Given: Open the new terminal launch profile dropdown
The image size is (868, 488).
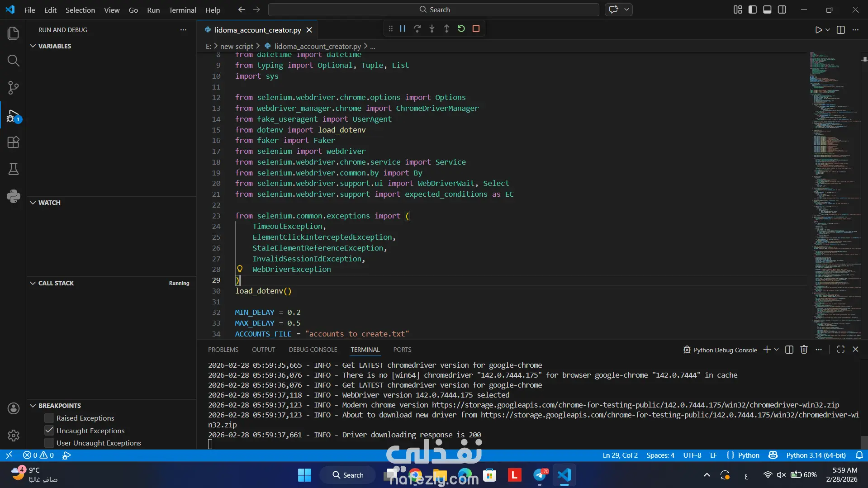Looking at the screenshot, I should [777, 350].
